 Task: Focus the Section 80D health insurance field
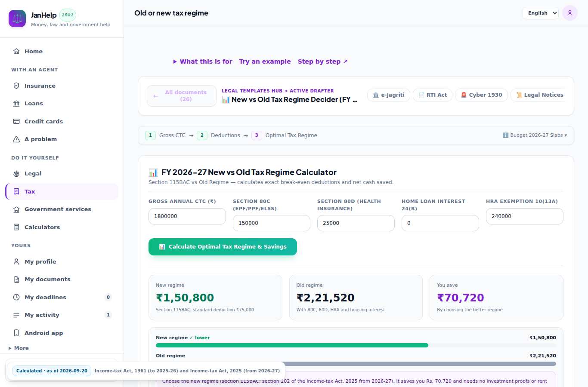click(356, 223)
